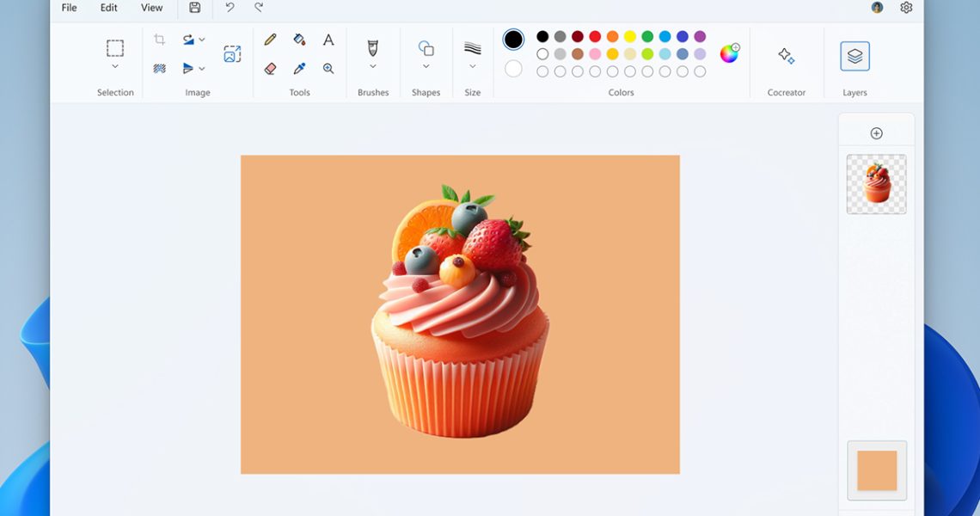This screenshot has width=980, height=516.
Task: Click the orange background color layer thumbnail
Action: (877, 470)
